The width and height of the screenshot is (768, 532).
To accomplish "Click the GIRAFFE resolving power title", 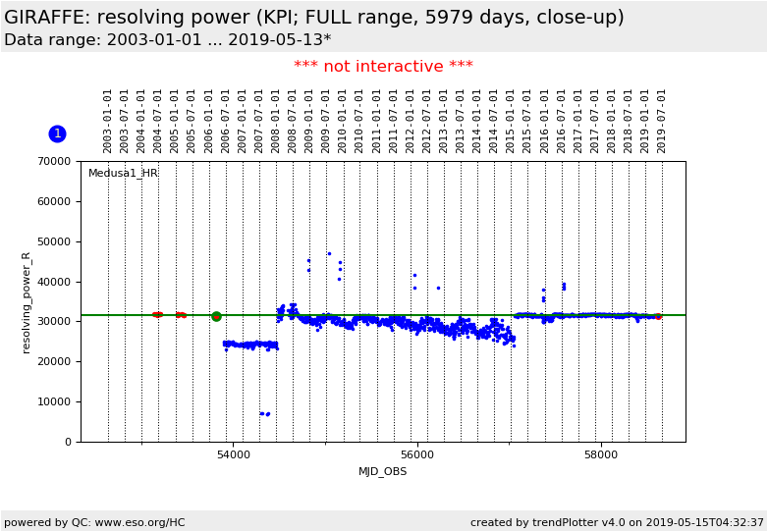I will [314, 18].
